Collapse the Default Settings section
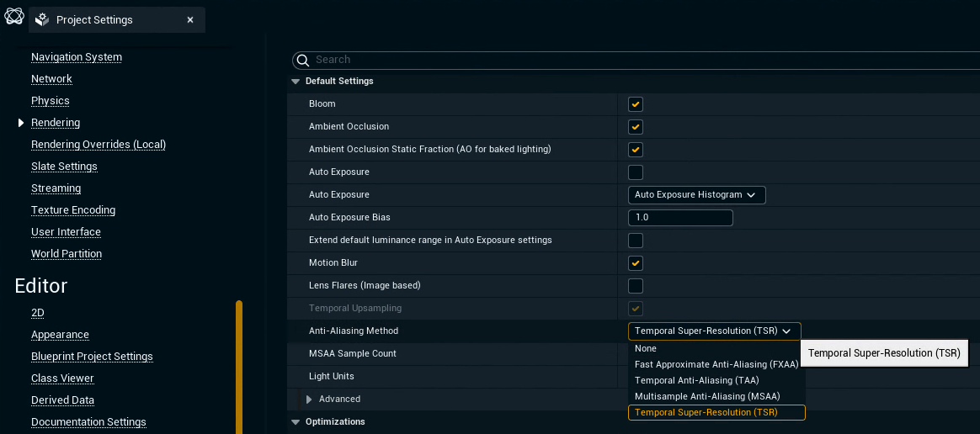Image resolution: width=980 pixels, height=434 pixels. pos(296,82)
